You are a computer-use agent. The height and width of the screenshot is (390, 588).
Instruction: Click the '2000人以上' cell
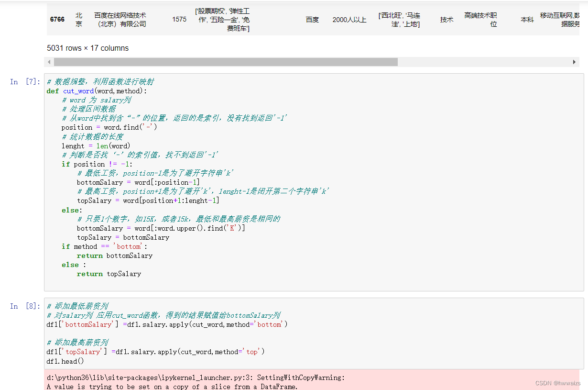click(349, 20)
